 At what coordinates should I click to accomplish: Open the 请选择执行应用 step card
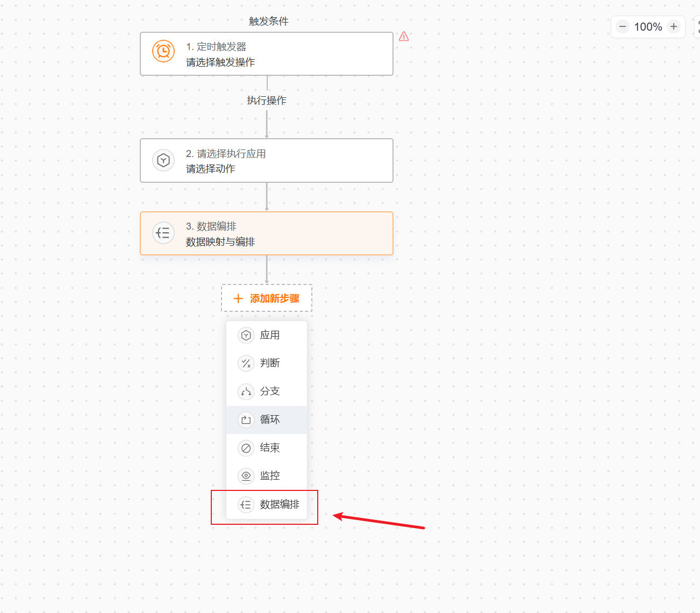(267, 160)
